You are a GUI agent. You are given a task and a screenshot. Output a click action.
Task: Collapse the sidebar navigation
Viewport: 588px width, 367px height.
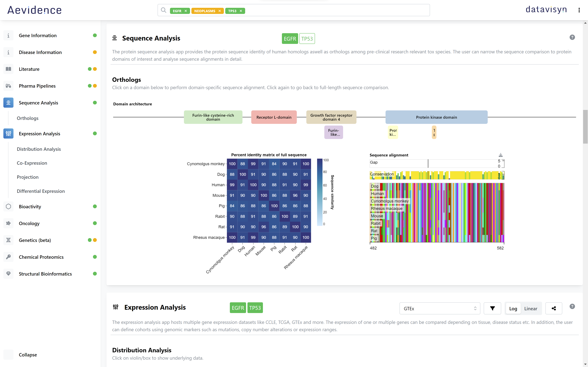[28, 355]
